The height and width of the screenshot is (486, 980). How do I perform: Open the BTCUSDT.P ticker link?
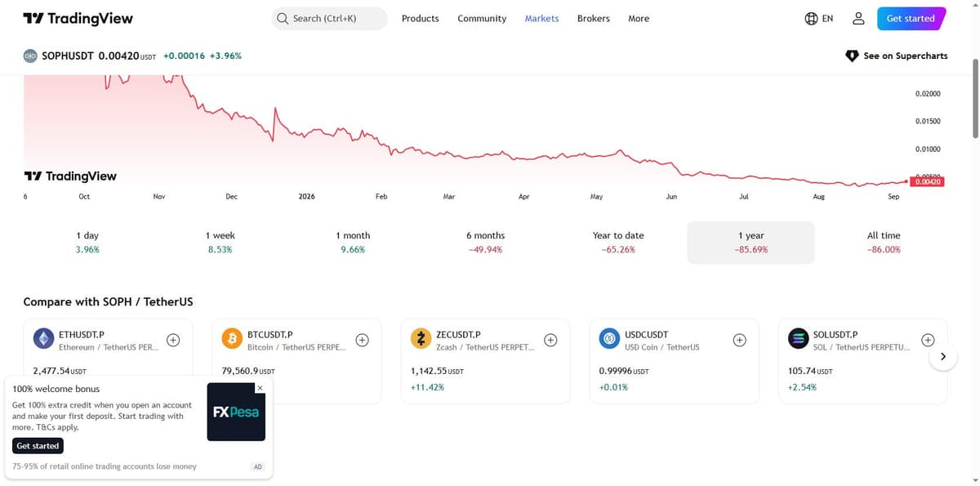pyautogui.click(x=270, y=335)
